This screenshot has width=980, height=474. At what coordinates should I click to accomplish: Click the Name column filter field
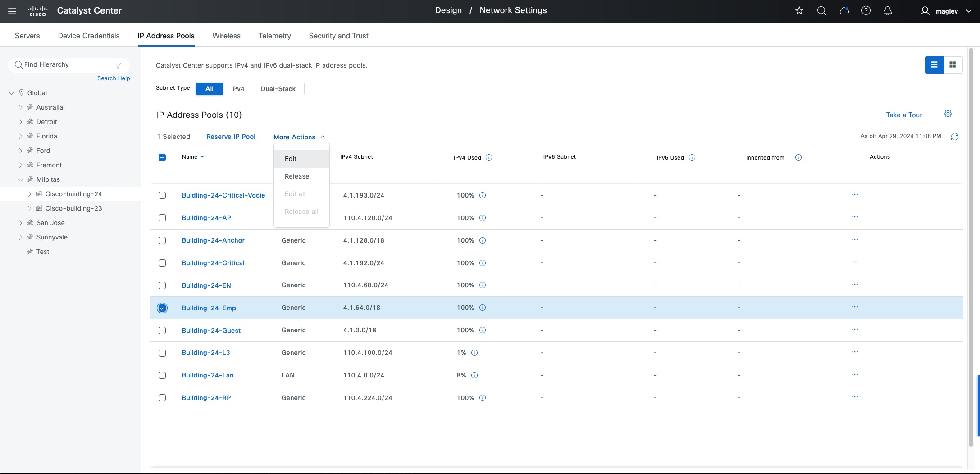point(218,172)
